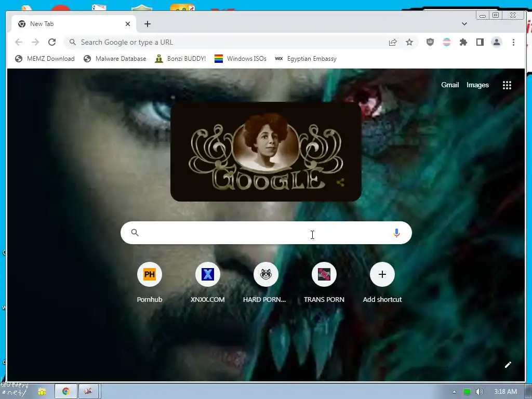Viewport: 532px width, 399px height.
Task: Show hidden tray icons arrow
Action: pos(454,392)
